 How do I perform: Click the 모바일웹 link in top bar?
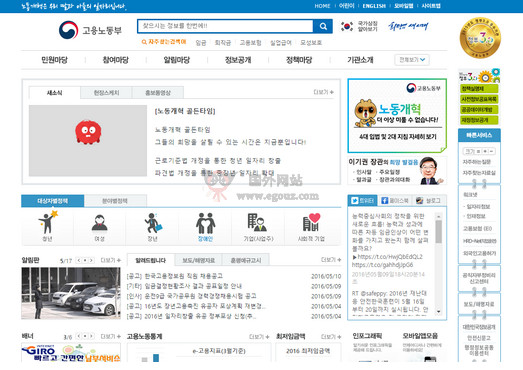pos(404,6)
